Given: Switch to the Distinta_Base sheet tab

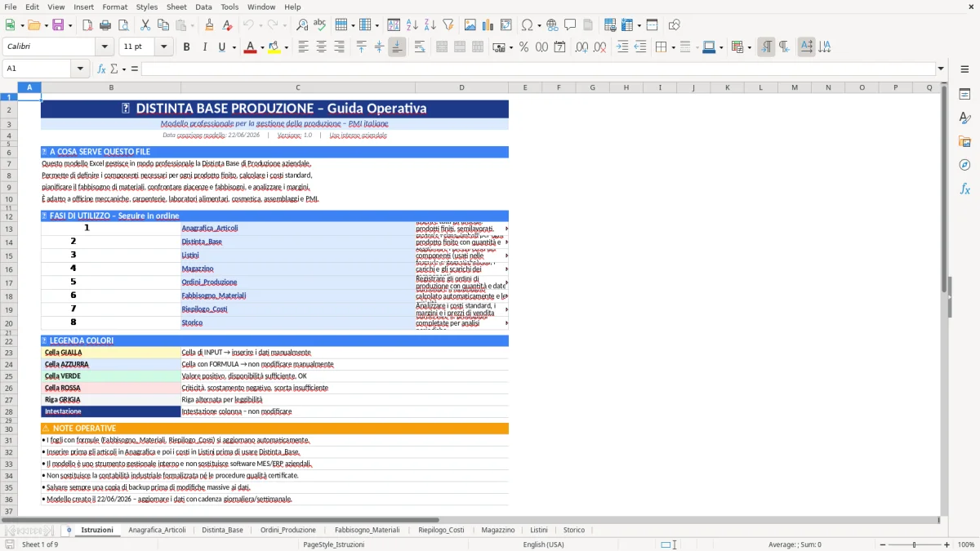Looking at the screenshot, I should coord(222,530).
